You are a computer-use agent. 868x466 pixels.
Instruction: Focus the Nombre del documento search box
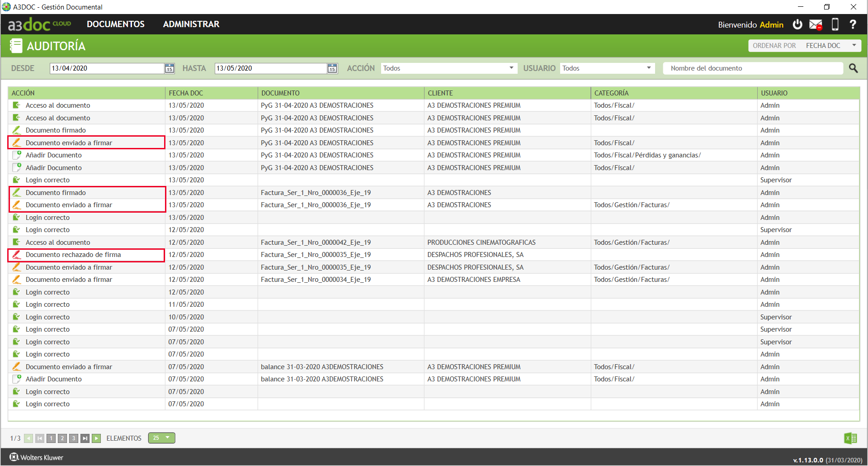coord(753,68)
